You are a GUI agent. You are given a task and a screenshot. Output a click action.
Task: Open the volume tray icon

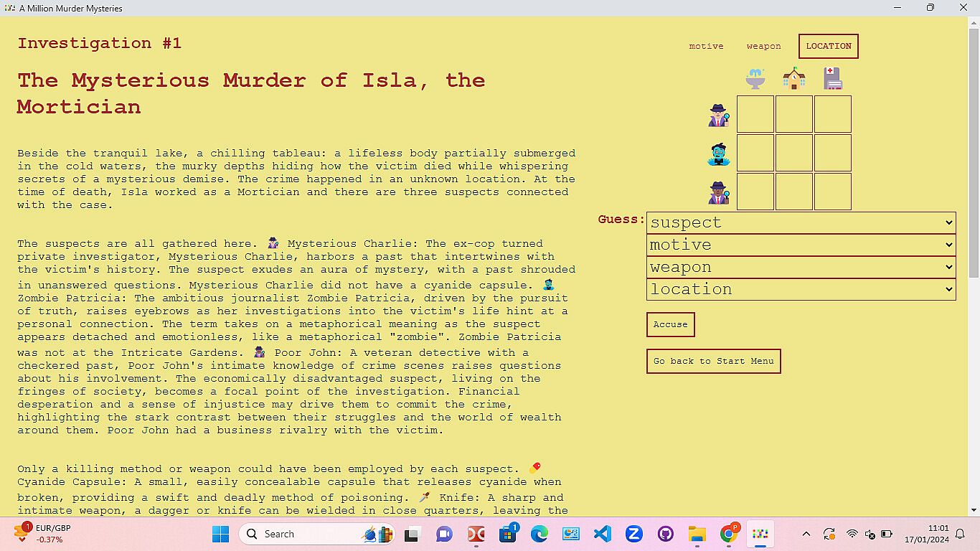(870, 534)
